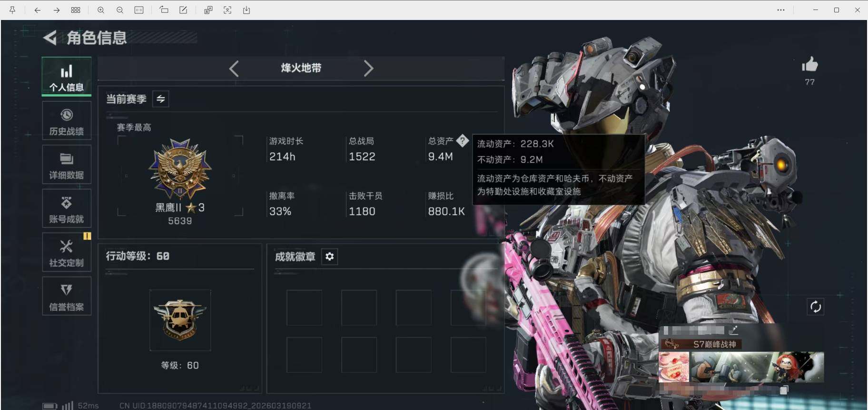Open the 信誉档案 tab
The width and height of the screenshot is (868, 410).
67,296
